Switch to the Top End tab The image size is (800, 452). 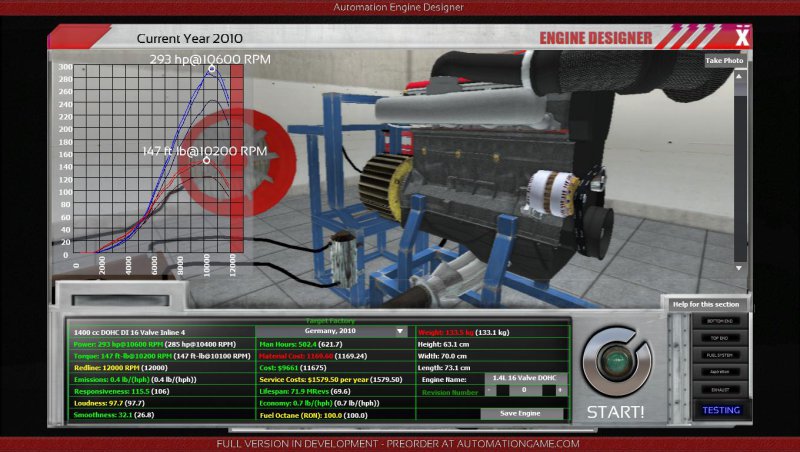coord(720,339)
